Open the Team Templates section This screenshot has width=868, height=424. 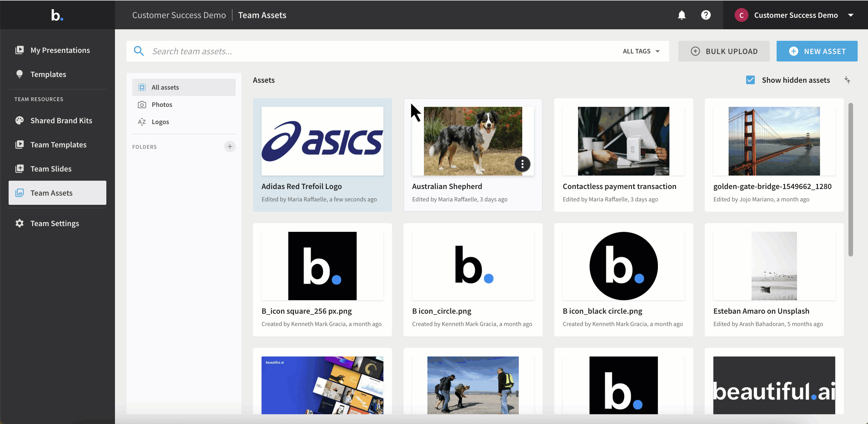tap(57, 144)
